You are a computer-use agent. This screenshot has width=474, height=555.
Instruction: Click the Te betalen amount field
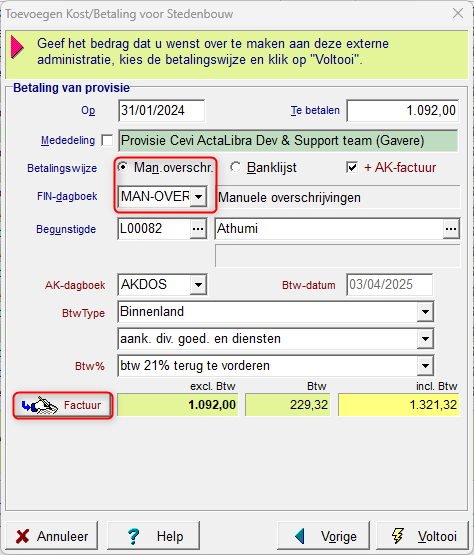402,110
